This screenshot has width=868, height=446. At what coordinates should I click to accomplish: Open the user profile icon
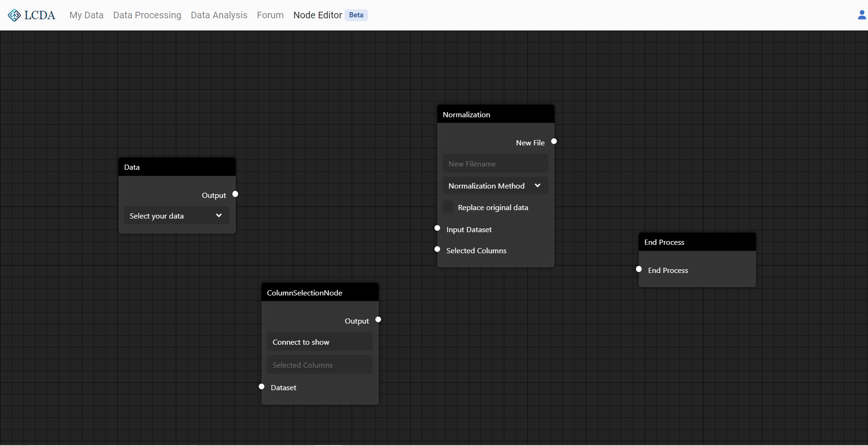(x=861, y=15)
